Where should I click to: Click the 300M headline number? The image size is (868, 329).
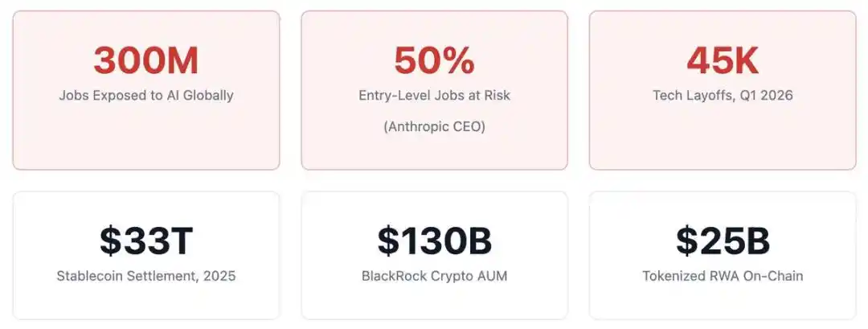pos(145,61)
